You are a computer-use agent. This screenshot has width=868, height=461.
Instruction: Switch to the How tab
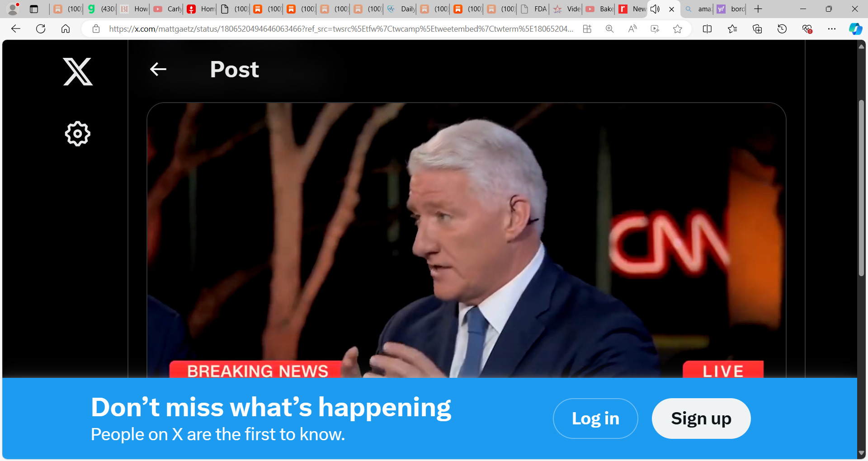point(134,9)
